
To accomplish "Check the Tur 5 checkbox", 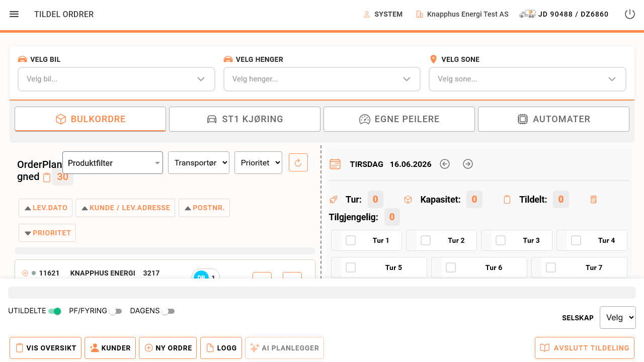I will click(x=351, y=267).
